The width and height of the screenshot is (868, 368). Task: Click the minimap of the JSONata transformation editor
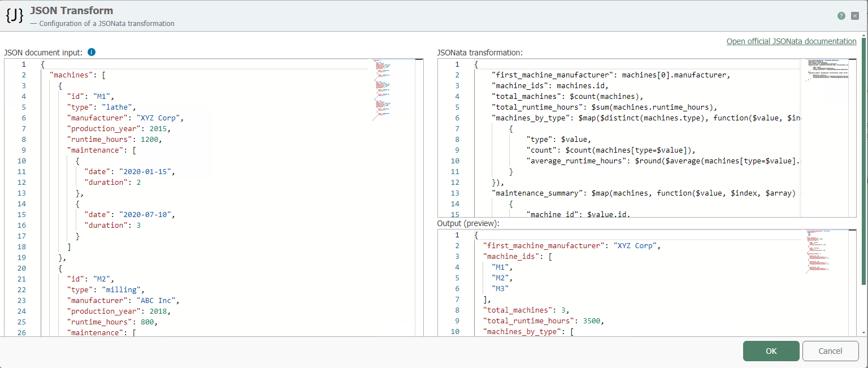coord(827,71)
